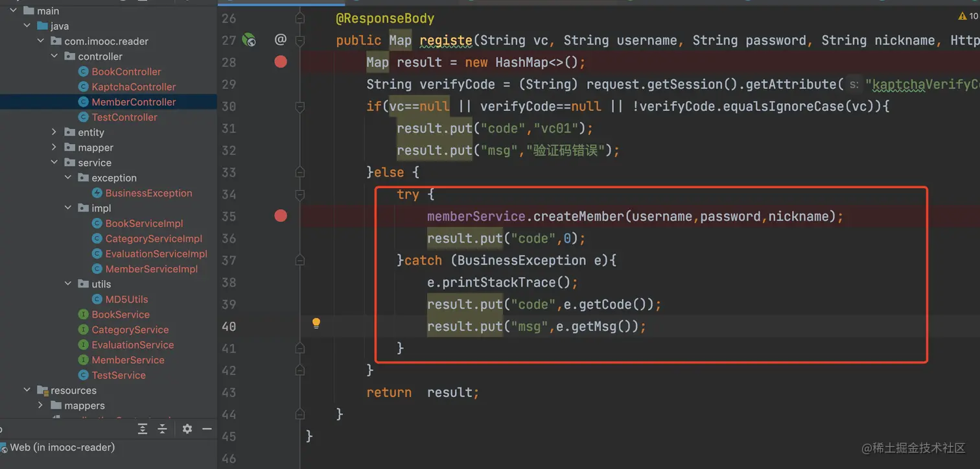Screen dimensions: 980x469
Task: Fold the catch block marker on line 37
Action: point(299,260)
